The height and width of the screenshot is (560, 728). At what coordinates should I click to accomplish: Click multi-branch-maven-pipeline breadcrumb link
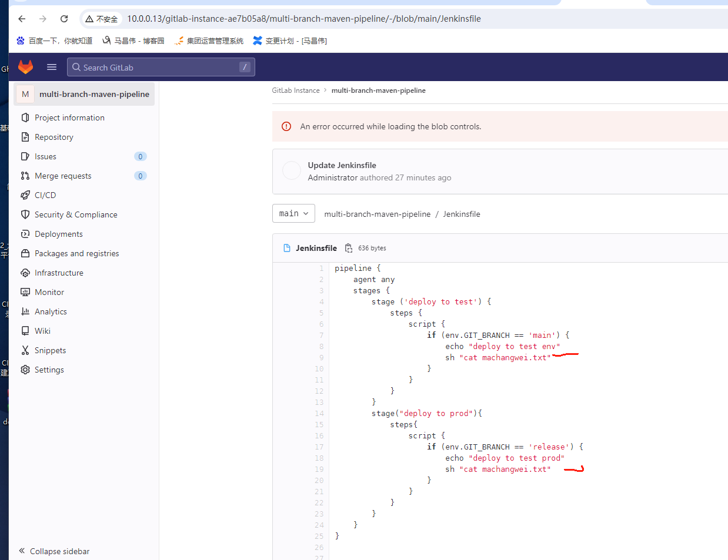(x=379, y=90)
